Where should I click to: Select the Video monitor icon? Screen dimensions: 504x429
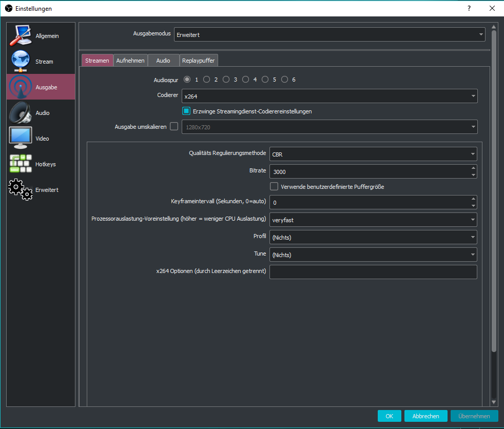(21, 138)
